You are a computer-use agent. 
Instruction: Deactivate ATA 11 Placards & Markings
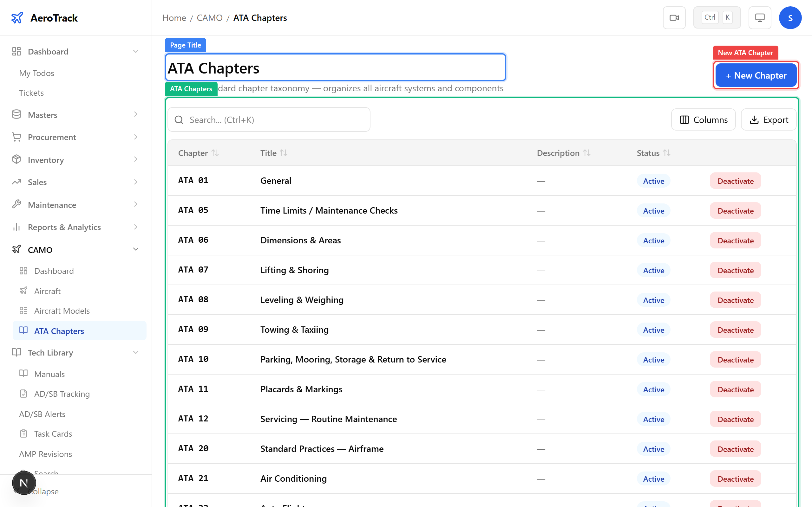[735, 389]
